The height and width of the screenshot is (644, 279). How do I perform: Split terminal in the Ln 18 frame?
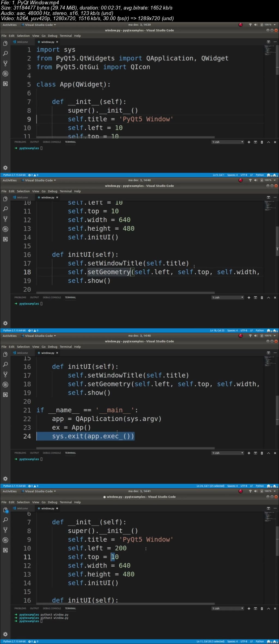[255, 298]
